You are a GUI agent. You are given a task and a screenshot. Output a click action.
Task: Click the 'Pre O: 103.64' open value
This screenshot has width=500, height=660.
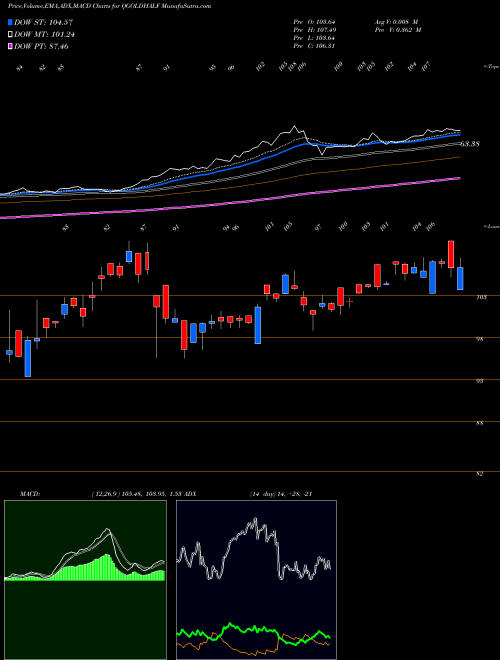point(314,21)
